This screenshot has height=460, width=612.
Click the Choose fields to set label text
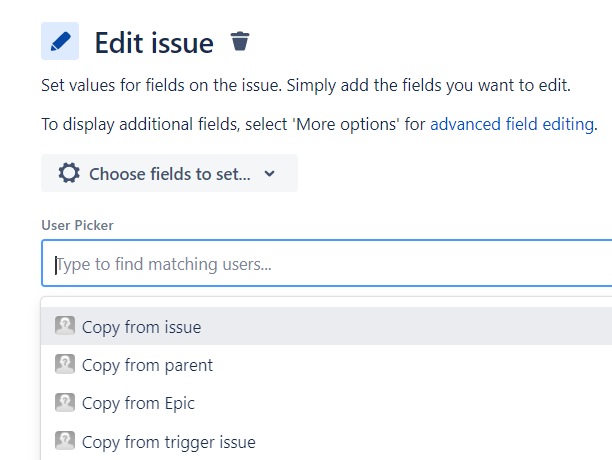(x=170, y=174)
